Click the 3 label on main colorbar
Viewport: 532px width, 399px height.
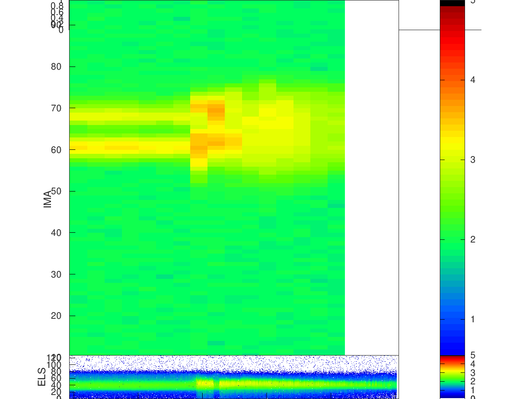(473, 160)
